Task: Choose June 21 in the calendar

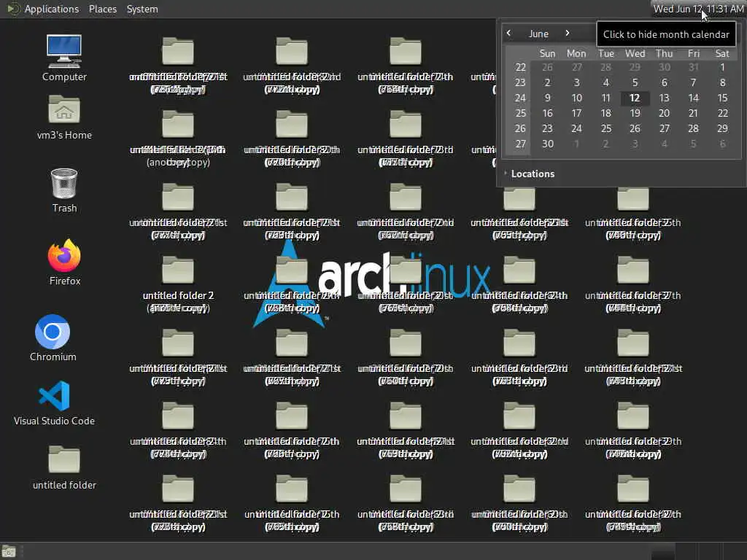Action: click(x=693, y=113)
